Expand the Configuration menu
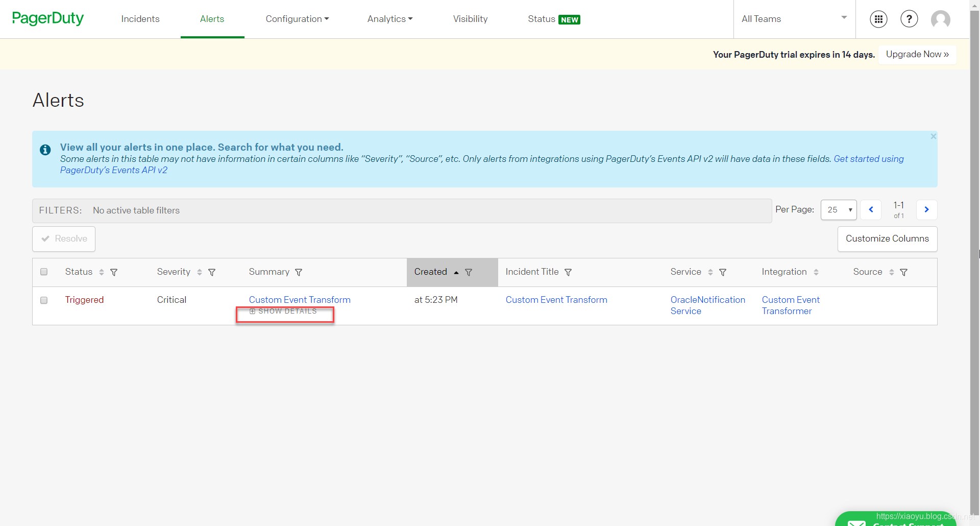Screen dimensions: 980x526 (x=297, y=19)
